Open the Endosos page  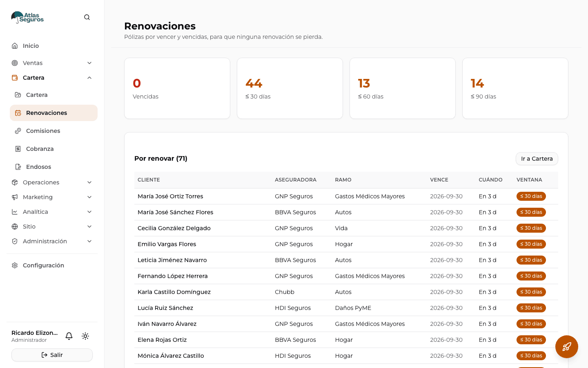point(53,167)
